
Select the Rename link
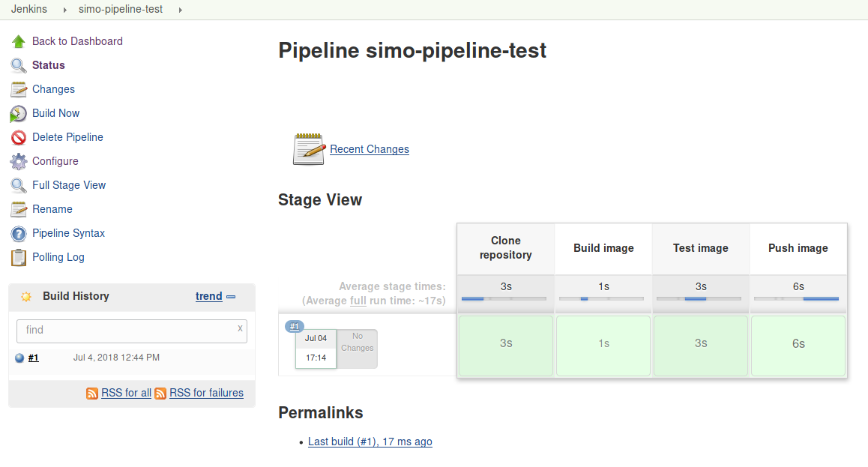coord(52,209)
